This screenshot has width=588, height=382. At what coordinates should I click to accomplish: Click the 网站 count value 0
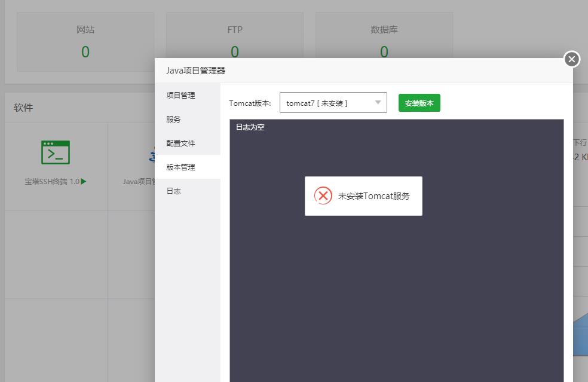[85, 52]
